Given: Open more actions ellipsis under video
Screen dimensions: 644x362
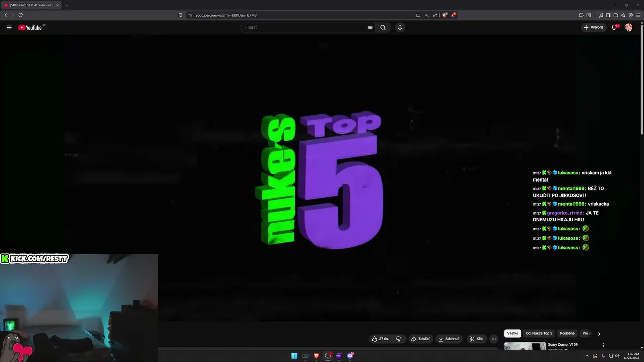Looking at the screenshot, I should click(x=494, y=339).
